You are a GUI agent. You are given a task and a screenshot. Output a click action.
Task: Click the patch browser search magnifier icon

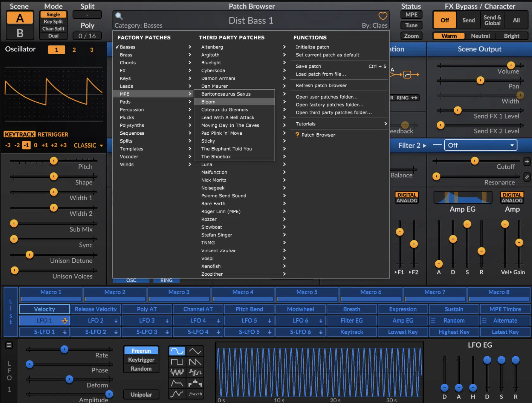[x=119, y=16]
